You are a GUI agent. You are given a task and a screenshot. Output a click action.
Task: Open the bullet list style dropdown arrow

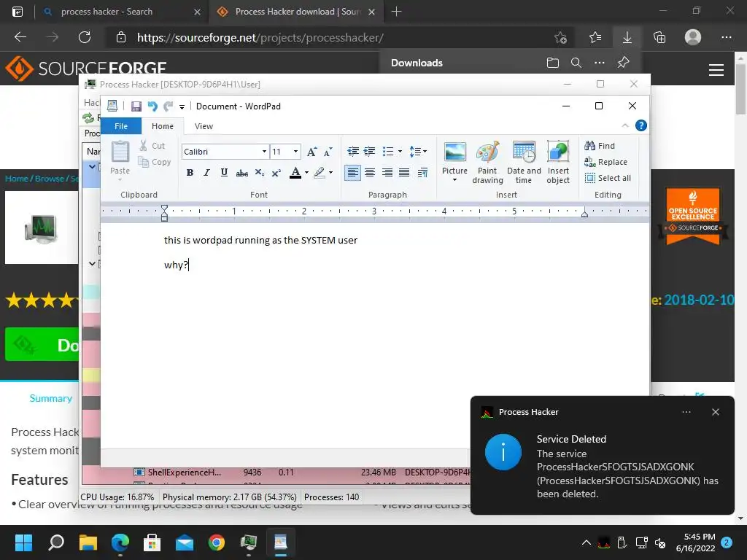pyautogui.click(x=400, y=152)
